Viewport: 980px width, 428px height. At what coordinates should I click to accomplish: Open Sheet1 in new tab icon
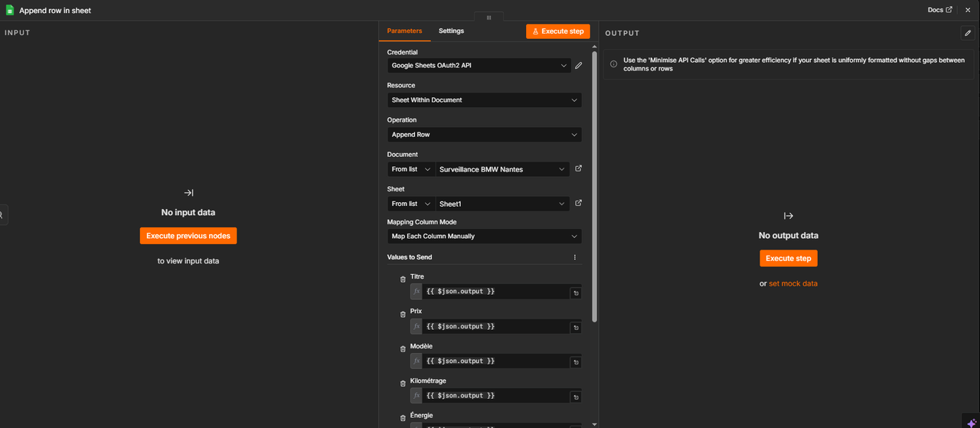pos(578,203)
